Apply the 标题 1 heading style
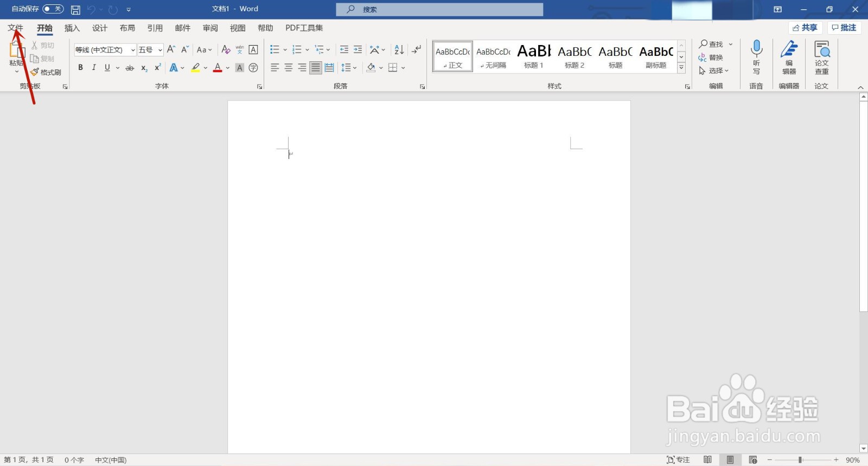Image resolution: width=868 pixels, height=466 pixels. (x=534, y=56)
